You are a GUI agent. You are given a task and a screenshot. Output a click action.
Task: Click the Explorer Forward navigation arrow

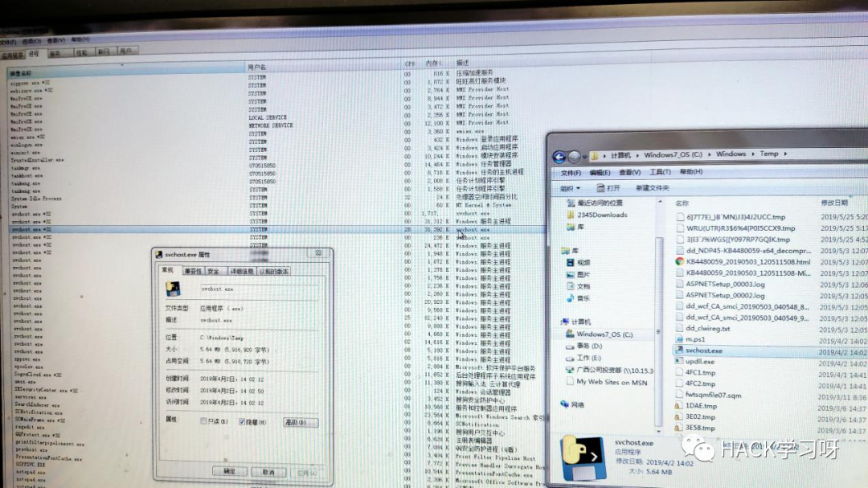coord(574,158)
